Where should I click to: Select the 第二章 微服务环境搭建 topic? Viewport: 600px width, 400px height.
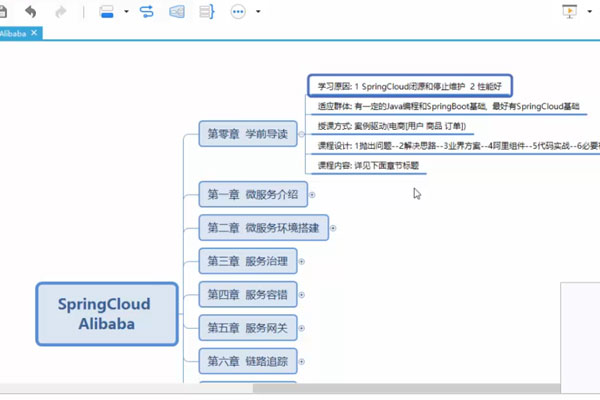[x=264, y=228]
